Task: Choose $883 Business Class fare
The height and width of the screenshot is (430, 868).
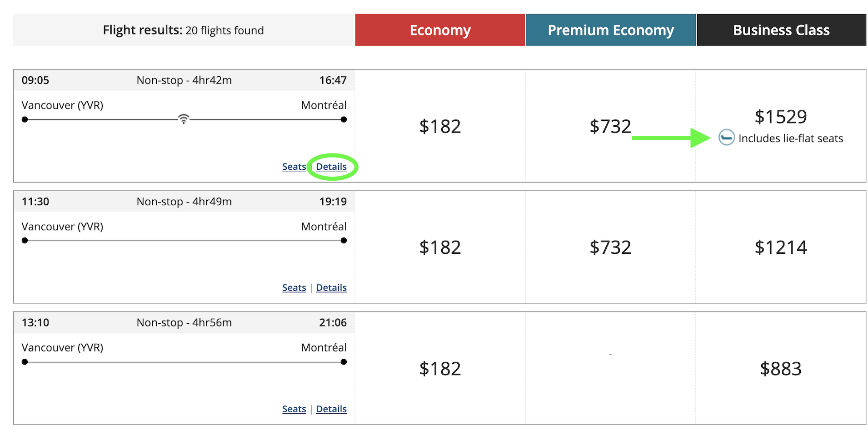Action: point(781,369)
